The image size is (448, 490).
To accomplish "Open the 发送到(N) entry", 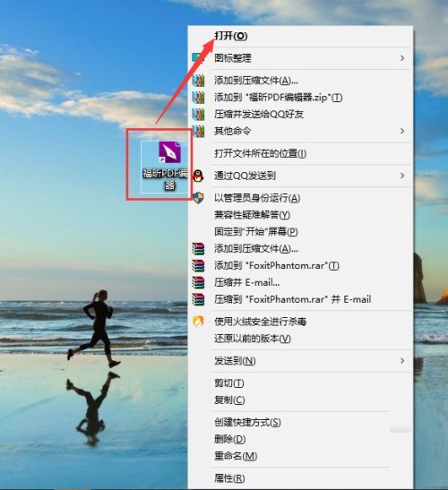I will pyautogui.click(x=235, y=361).
